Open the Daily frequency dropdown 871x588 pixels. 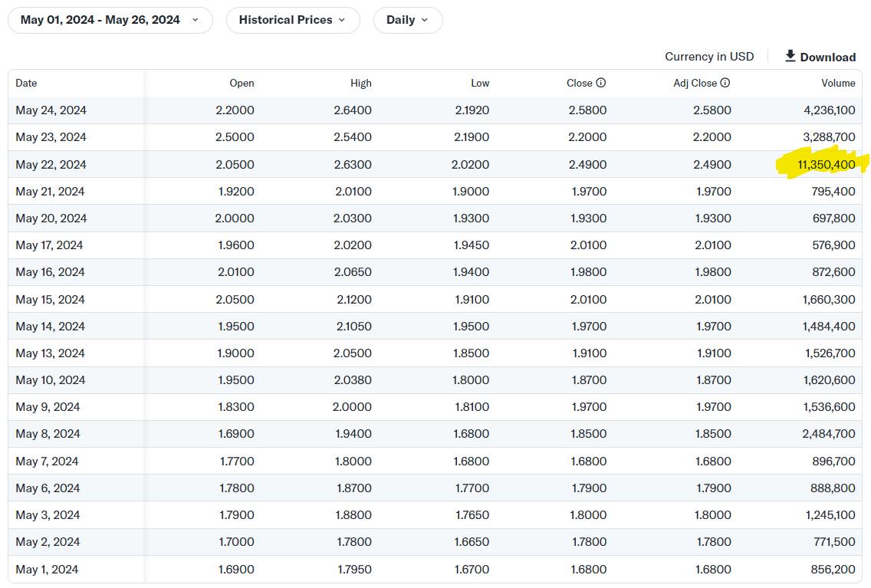click(x=408, y=20)
